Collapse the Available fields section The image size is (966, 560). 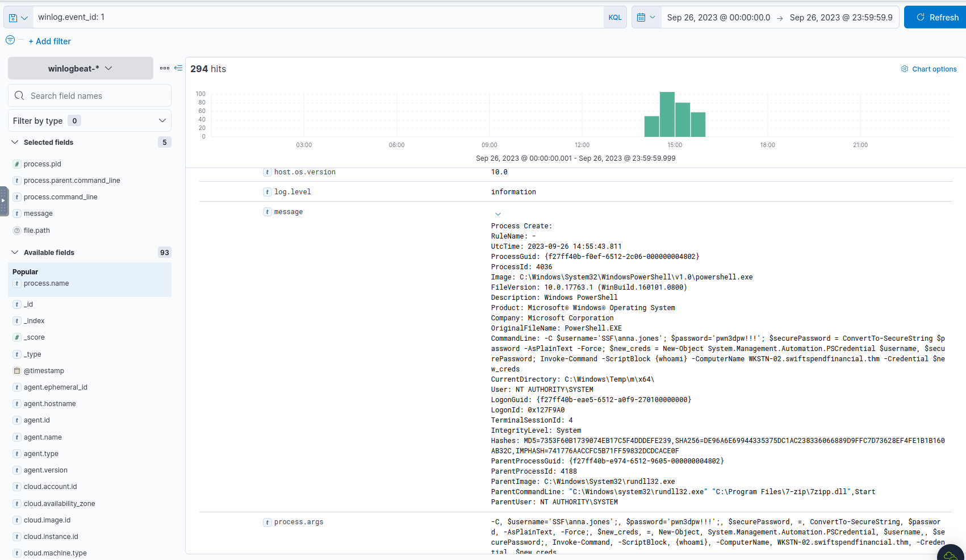point(15,252)
